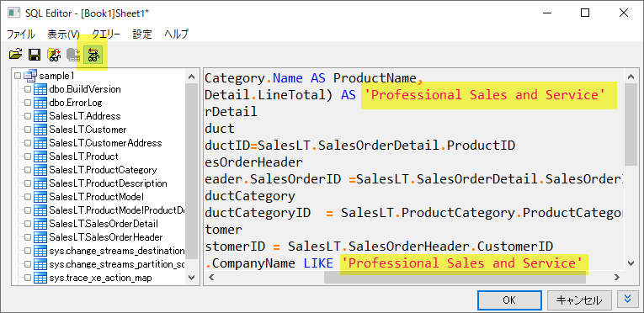The height and width of the screenshot is (313, 644).
Task: Click the tomer line in the SQL text
Action: 223,230
